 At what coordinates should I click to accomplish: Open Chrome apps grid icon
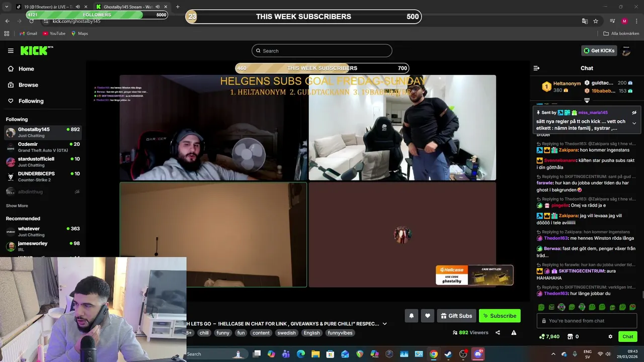7,34
